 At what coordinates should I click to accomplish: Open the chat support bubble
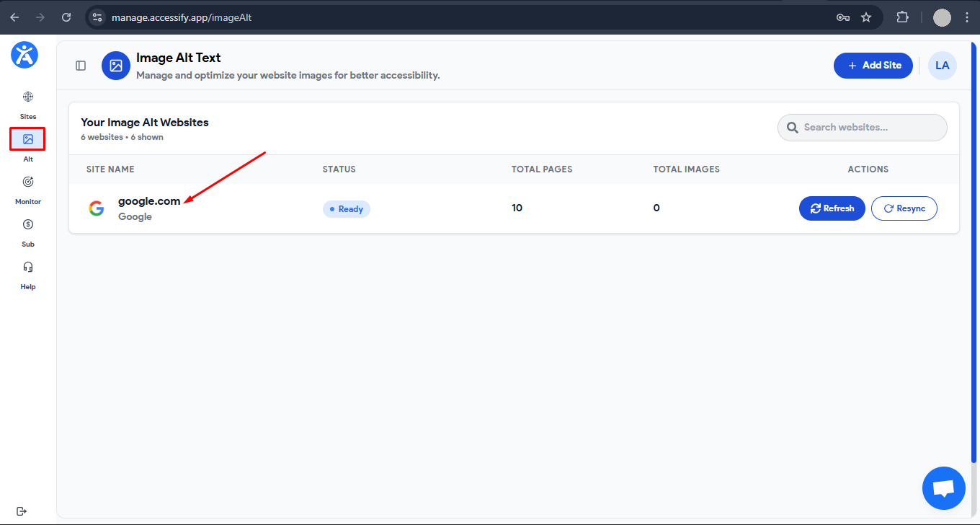click(943, 488)
